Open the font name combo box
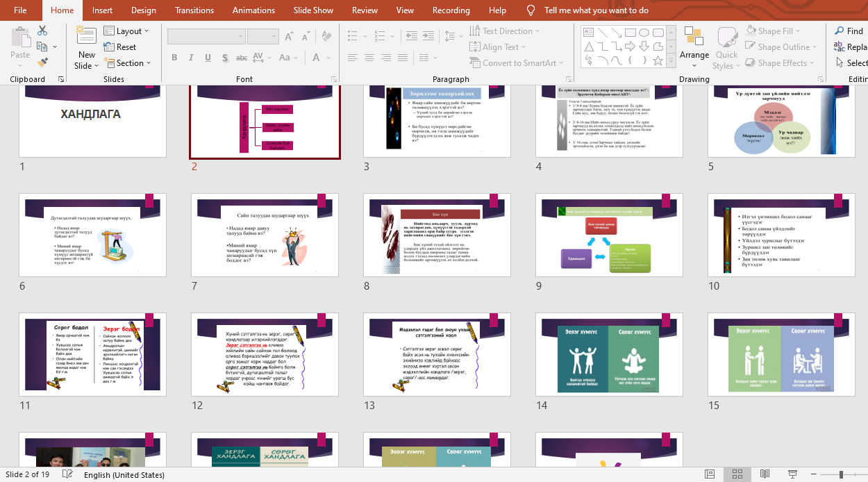Image resolution: width=868 pixels, height=482 pixels. [x=206, y=37]
